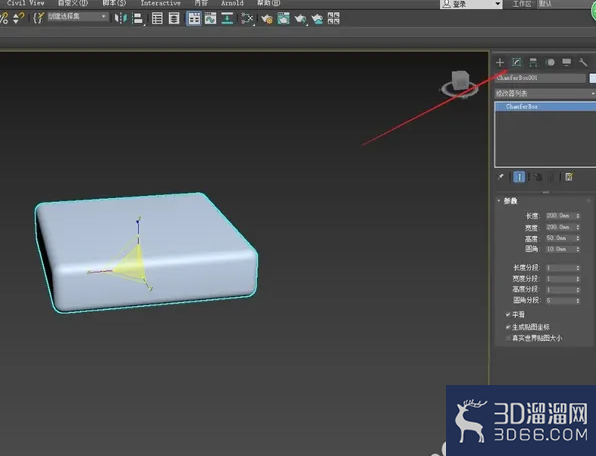Click Make Unique icon under modifier stack
The height and width of the screenshot is (456, 596).
[537, 177]
